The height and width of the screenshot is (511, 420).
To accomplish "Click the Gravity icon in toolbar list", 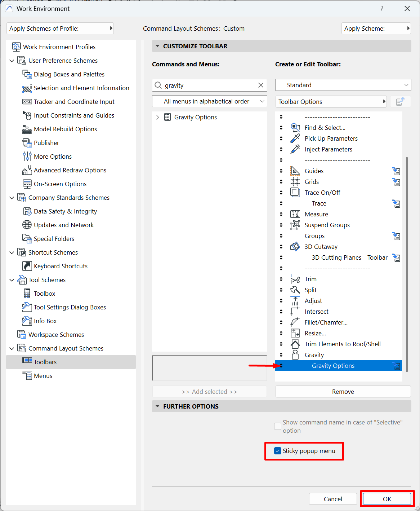I will pos(295,355).
